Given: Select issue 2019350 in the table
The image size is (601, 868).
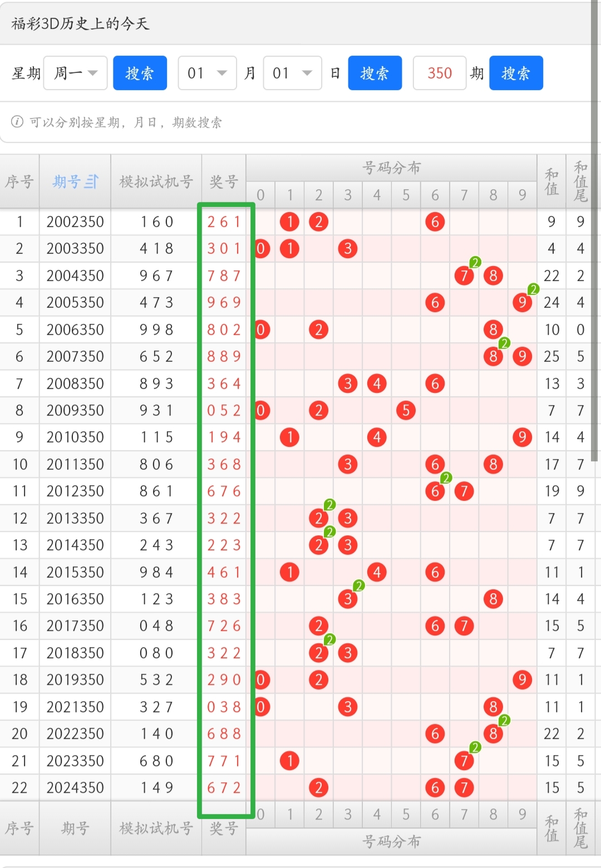Looking at the screenshot, I should (x=75, y=679).
